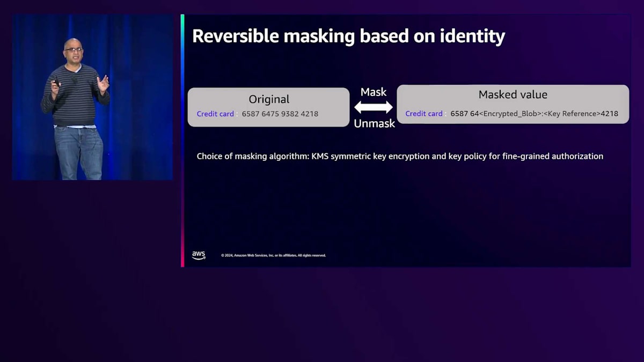Click the 'Unmask' label below the arrow
The width and height of the screenshot is (644, 362).
(375, 123)
